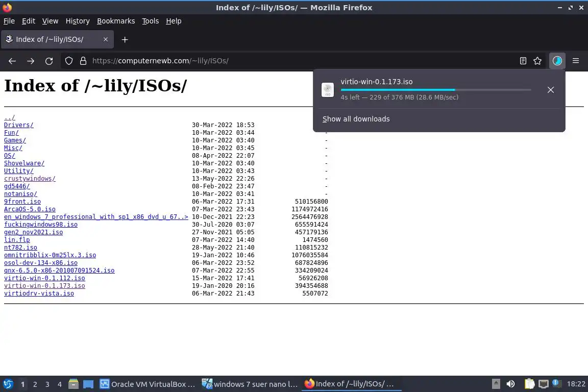Download 9front.iso
Screen dimensions: 588x392
(22, 202)
